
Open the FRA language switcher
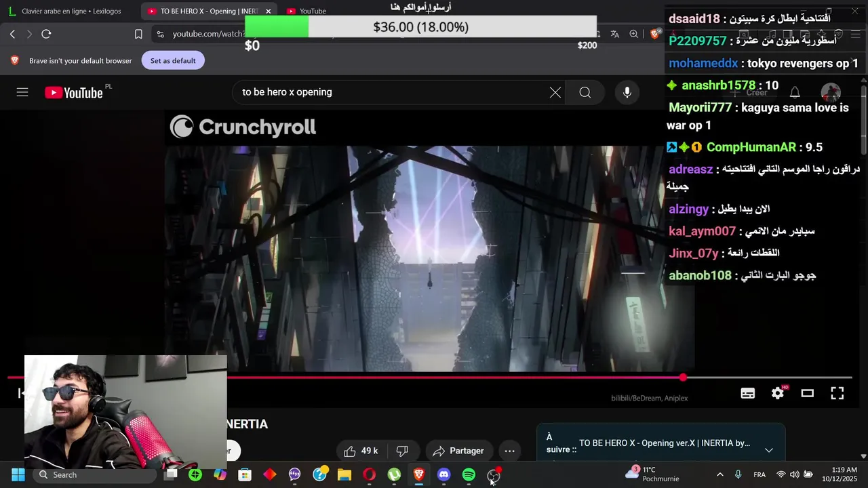tap(760, 474)
